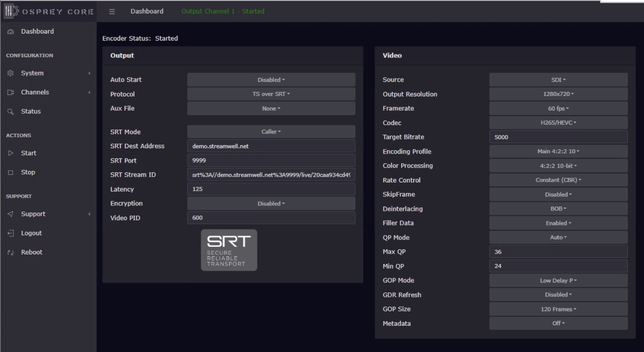
Task: Expand the Support submenu chevron
Action: click(x=89, y=214)
